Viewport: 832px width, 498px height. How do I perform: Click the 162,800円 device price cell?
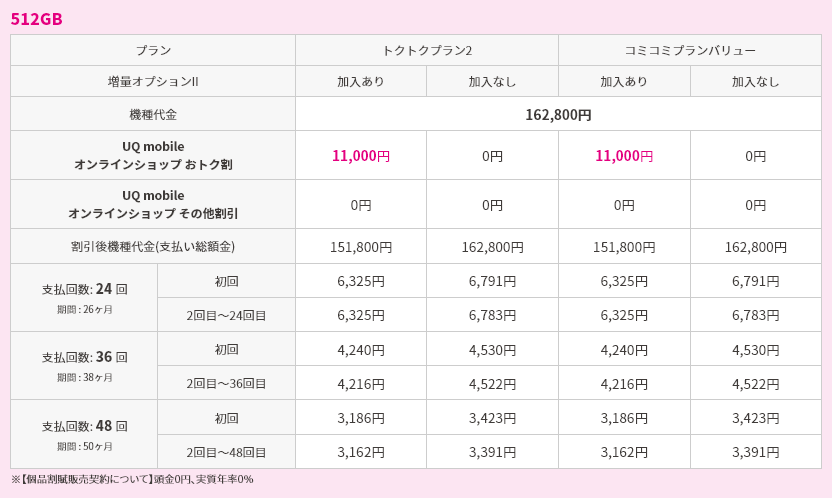click(558, 114)
